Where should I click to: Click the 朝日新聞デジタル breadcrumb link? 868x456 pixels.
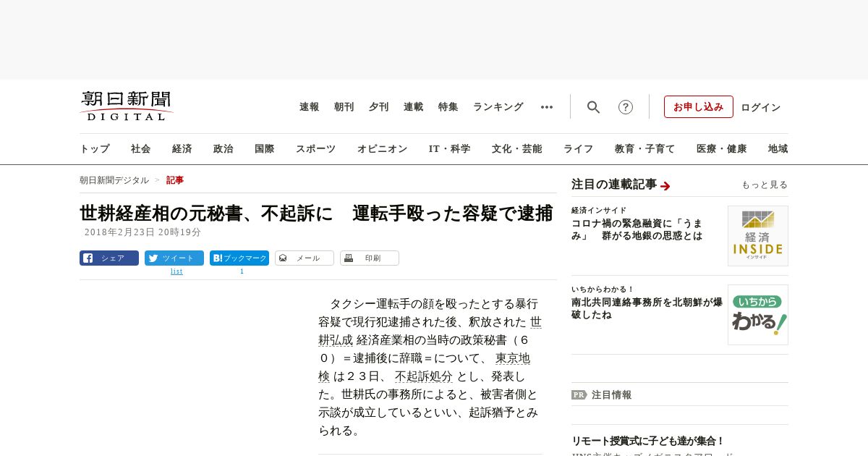pos(114,180)
